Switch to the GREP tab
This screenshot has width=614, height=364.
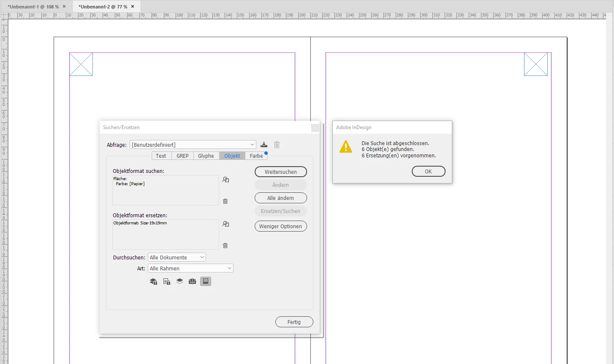coord(182,156)
